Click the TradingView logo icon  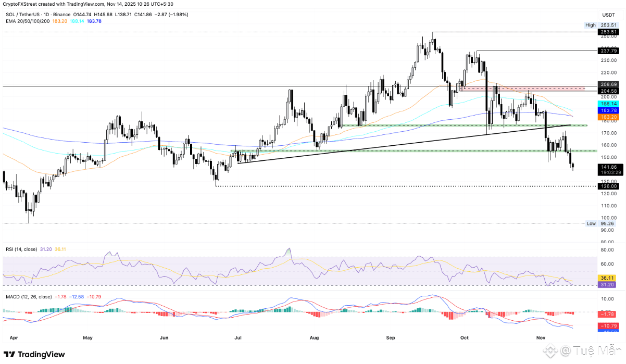[x=10, y=355]
